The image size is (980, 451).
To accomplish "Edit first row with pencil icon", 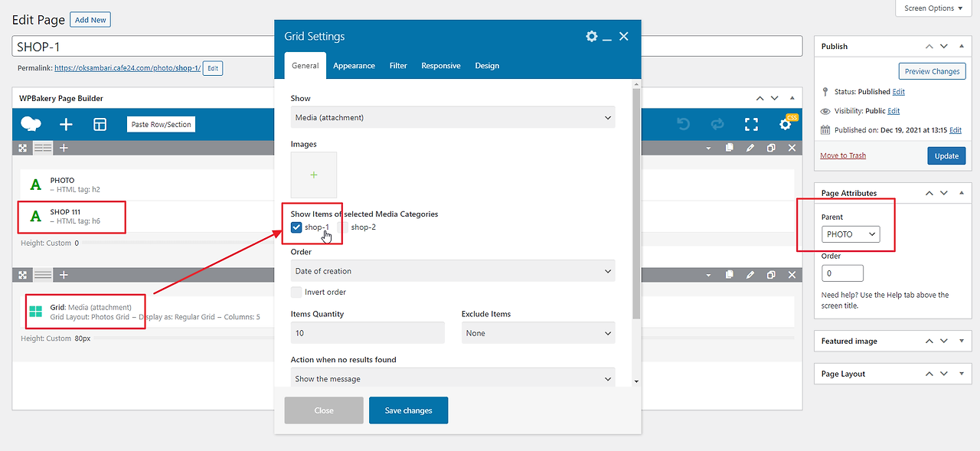I will pos(750,148).
